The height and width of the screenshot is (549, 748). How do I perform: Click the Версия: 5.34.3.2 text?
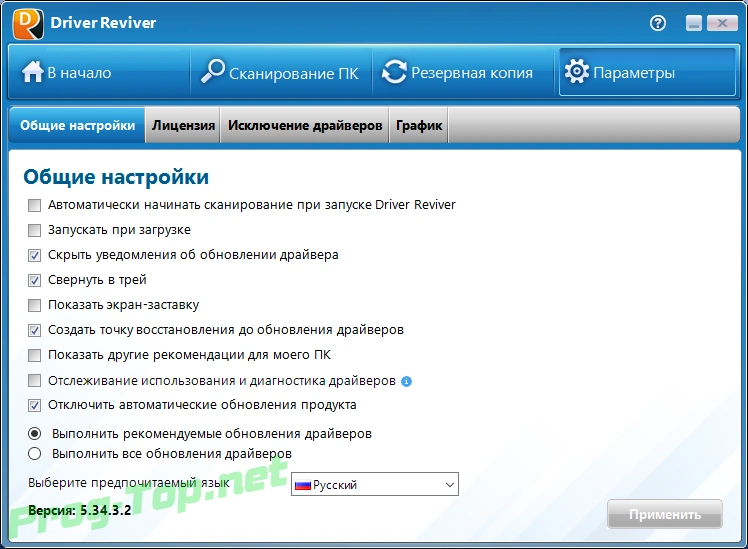pyautogui.click(x=79, y=510)
